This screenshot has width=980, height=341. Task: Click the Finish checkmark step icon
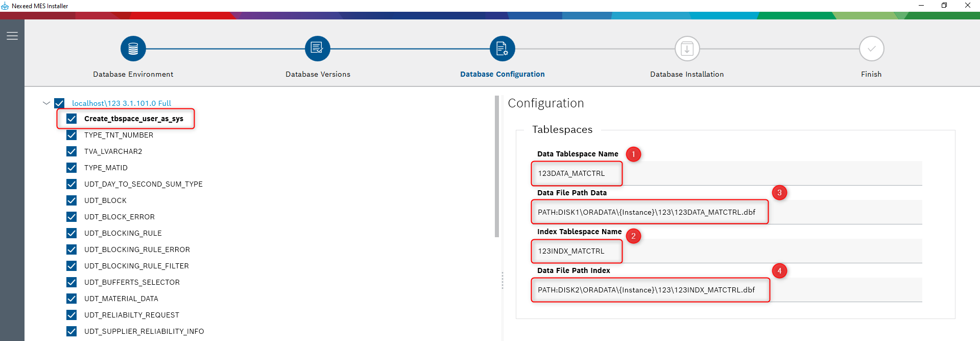[x=871, y=49]
